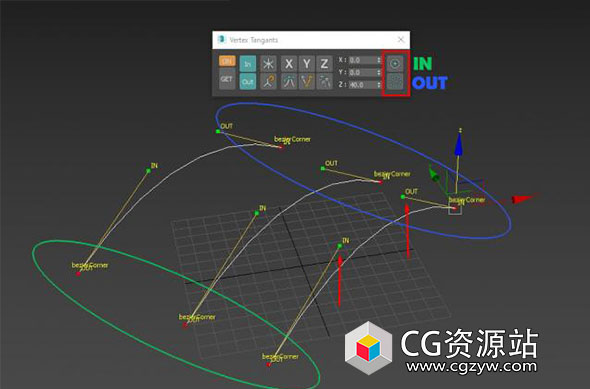The height and width of the screenshot is (389, 590).
Task: Select the leftmost bezierCorner vertex in the green ellipse
Action: pos(78,274)
